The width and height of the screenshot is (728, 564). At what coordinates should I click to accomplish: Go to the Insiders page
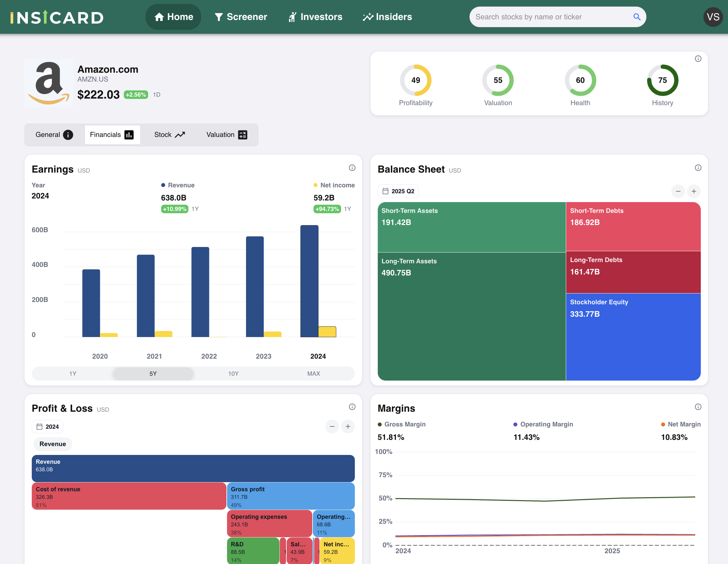click(x=387, y=17)
